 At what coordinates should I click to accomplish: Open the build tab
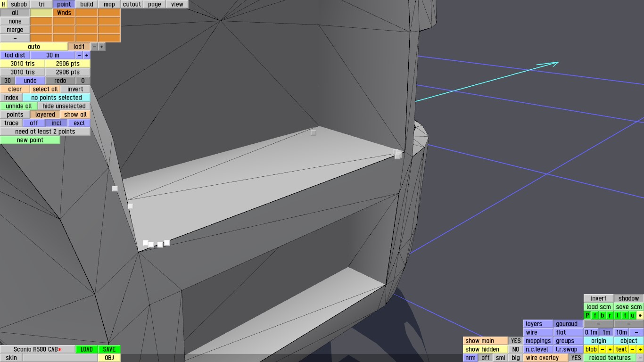(87, 4)
